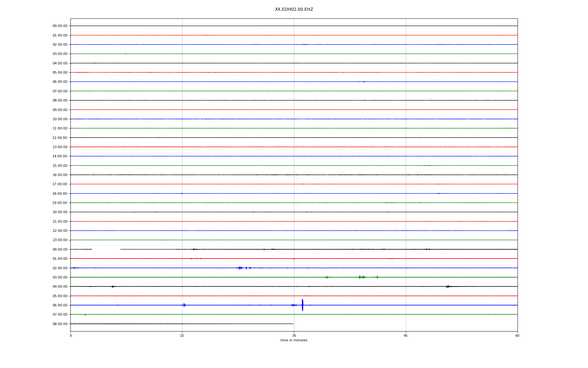Click the x-axis tick label 45
Viewport: 588px width, 368px height.
click(x=405, y=335)
